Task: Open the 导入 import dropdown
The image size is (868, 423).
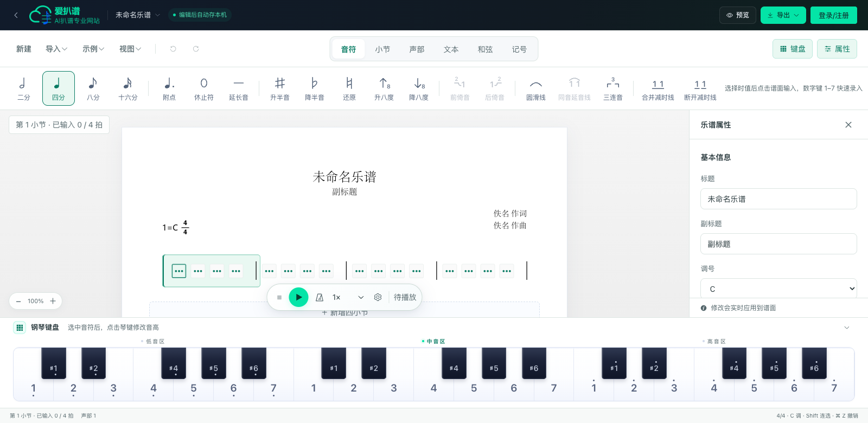Action: coord(56,49)
